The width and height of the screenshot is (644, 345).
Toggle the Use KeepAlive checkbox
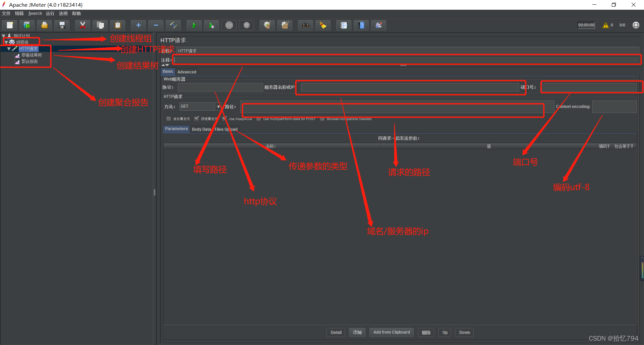tap(225, 119)
